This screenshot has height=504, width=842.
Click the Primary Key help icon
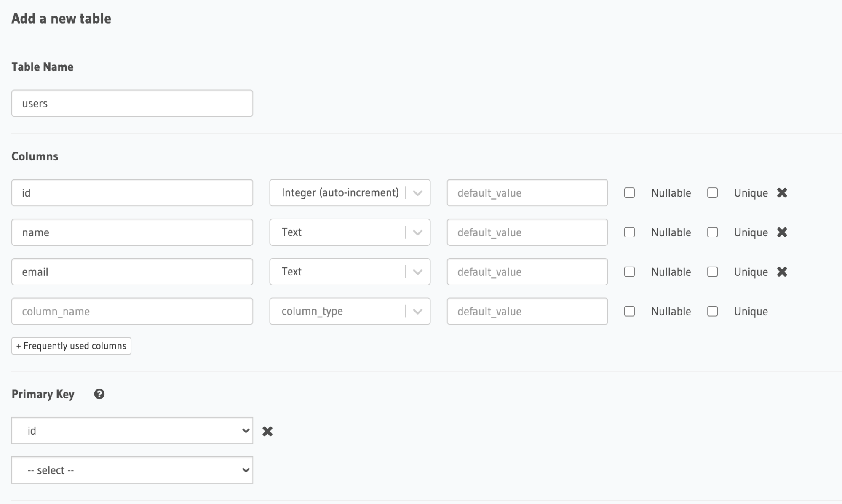pos(99,394)
